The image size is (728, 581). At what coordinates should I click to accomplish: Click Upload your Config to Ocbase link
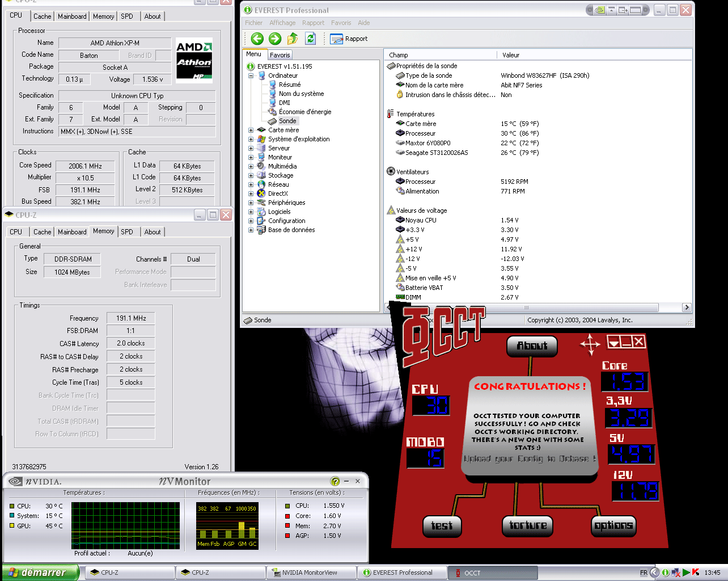coord(530,458)
